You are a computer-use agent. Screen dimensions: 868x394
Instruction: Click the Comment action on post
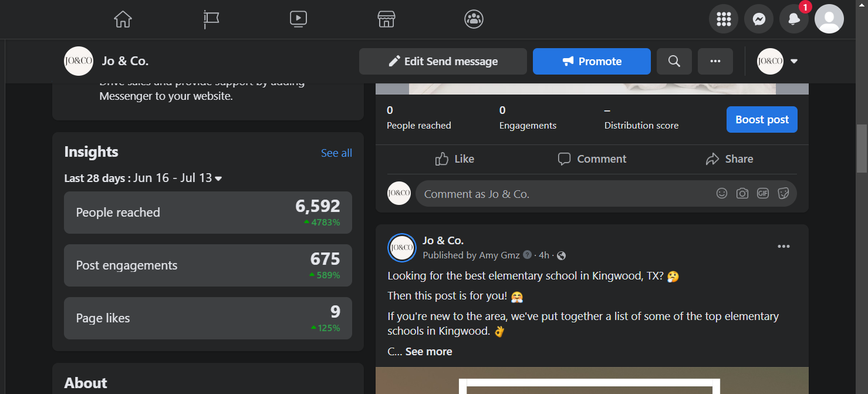tap(592, 159)
